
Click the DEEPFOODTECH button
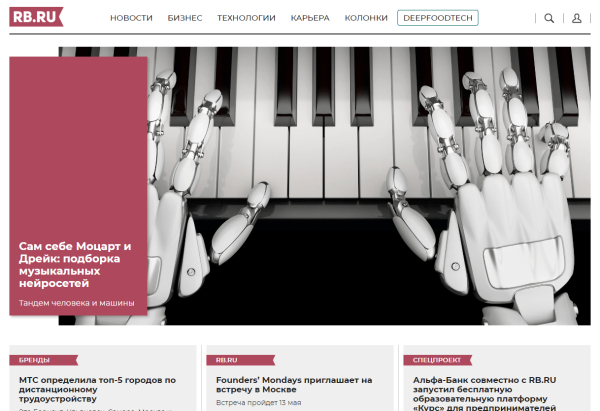click(x=438, y=18)
